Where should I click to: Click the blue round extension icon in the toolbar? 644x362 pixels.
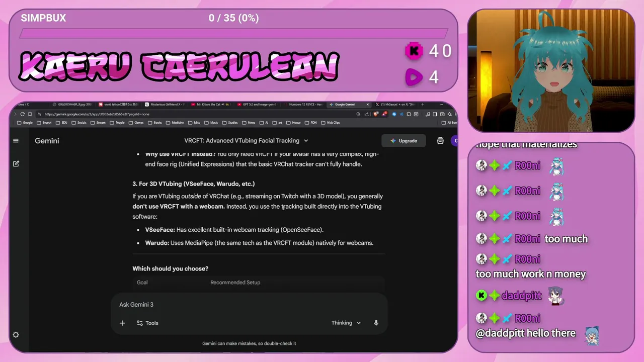point(394,114)
